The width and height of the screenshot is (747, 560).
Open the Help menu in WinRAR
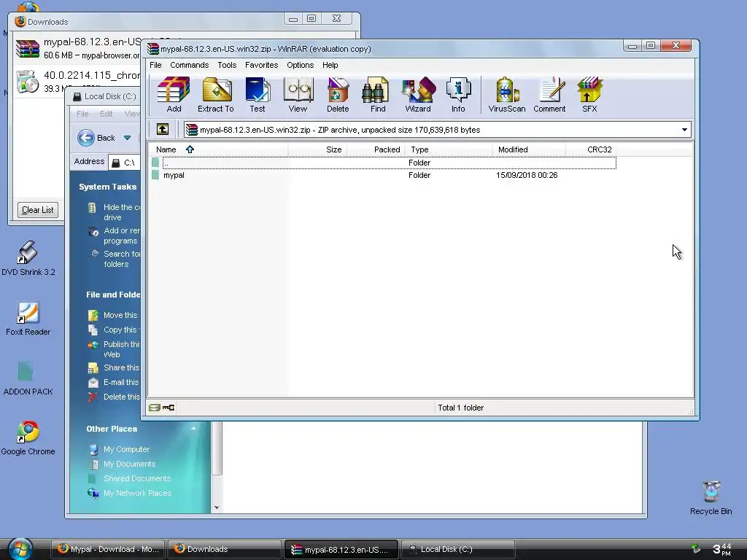click(330, 65)
